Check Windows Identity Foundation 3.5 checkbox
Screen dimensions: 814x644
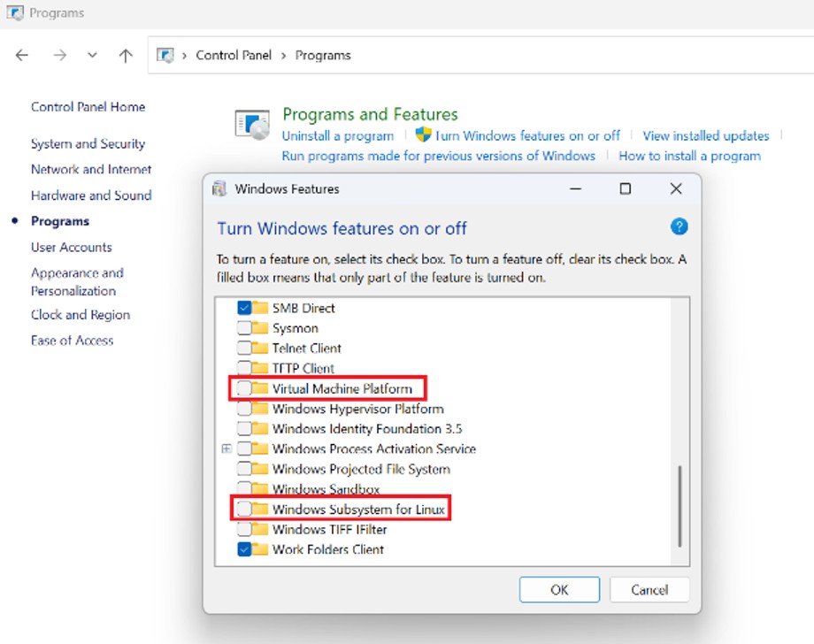point(244,429)
